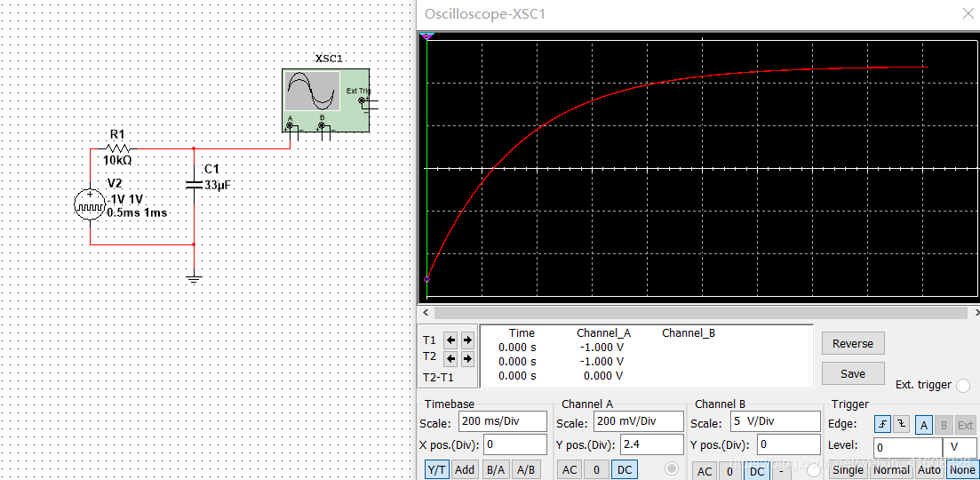Set Channel B coupling to 0
The width and height of the screenshot is (980, 480).
729,471
